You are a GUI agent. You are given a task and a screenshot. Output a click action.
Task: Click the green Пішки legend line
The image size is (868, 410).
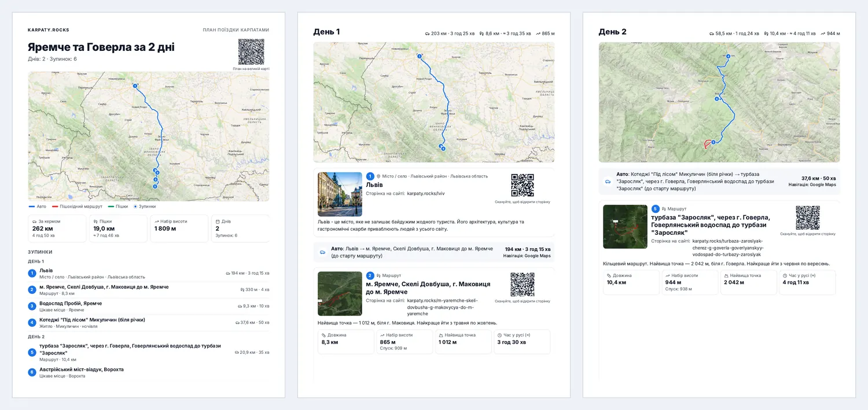(x=111, y=206)
